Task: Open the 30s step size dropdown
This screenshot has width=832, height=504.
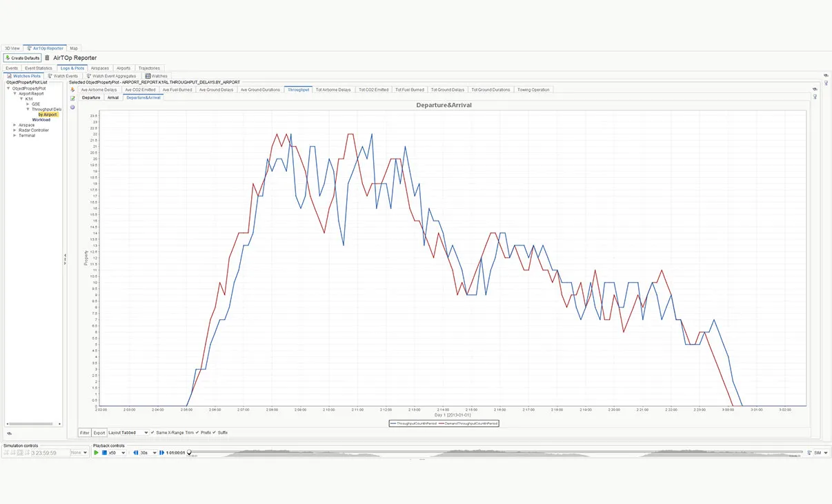Action: tap(149, 452)
